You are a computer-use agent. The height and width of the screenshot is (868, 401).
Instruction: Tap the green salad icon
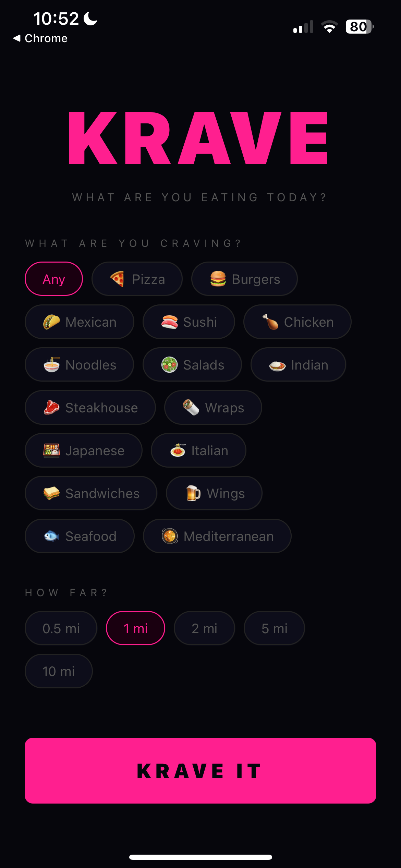click(x=169, y=365)
